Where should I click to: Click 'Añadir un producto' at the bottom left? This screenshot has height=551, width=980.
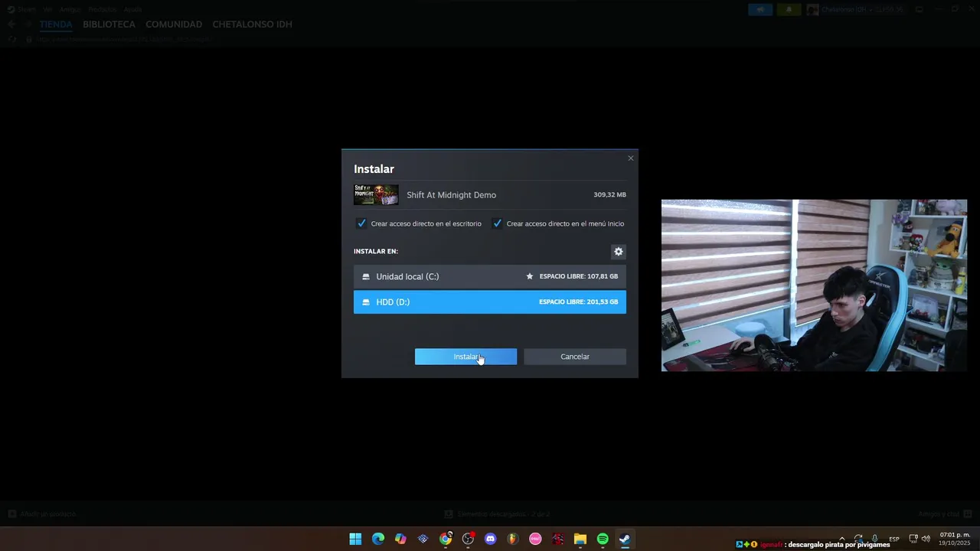[x=42, y=514]
